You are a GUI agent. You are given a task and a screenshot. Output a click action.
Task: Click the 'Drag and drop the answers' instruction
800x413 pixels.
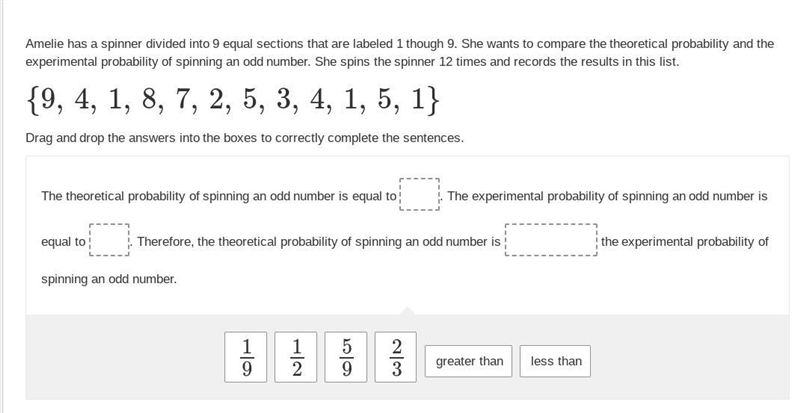pyautogui.click(x=245, y=138)
